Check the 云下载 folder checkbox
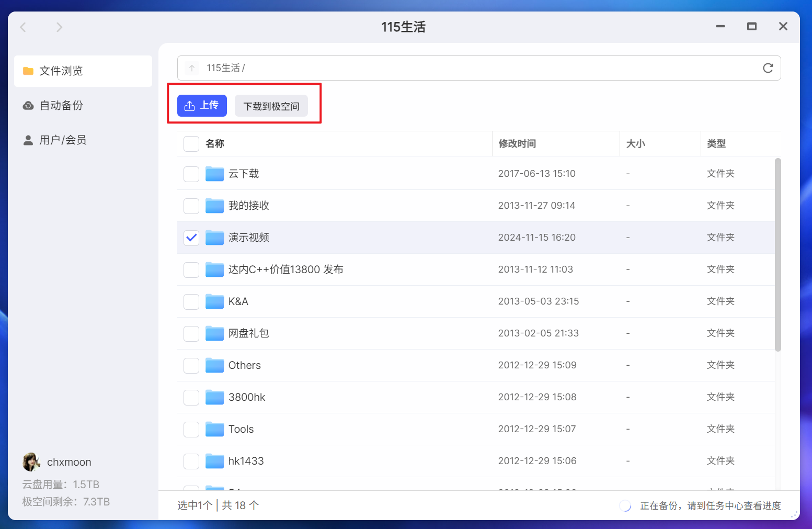 click(191, 174)
